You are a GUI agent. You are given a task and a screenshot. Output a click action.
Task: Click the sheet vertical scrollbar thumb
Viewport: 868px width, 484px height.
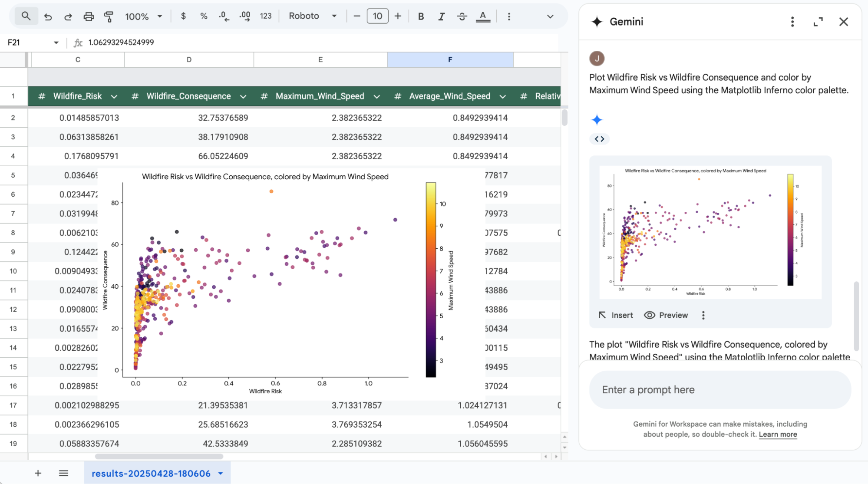(564, 118)
